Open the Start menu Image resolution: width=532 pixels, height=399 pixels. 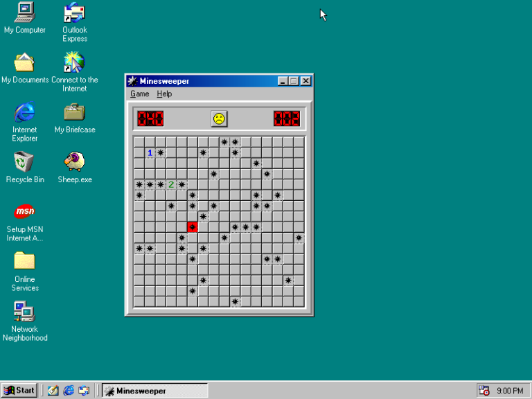coord(19,391)
